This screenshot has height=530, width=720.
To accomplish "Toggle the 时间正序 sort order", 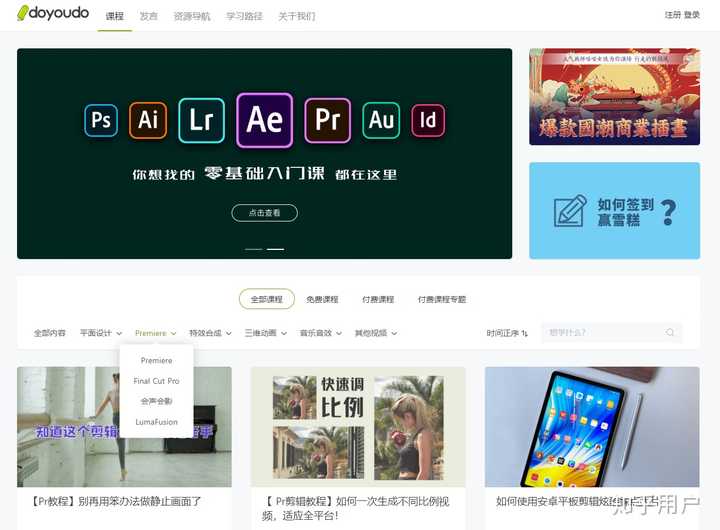I will (507, 333).
